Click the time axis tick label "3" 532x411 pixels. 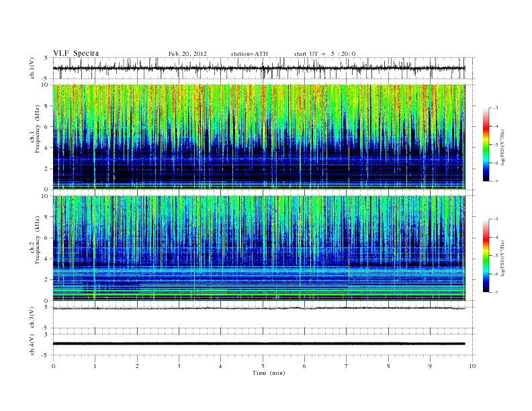(x=179, y=366)
